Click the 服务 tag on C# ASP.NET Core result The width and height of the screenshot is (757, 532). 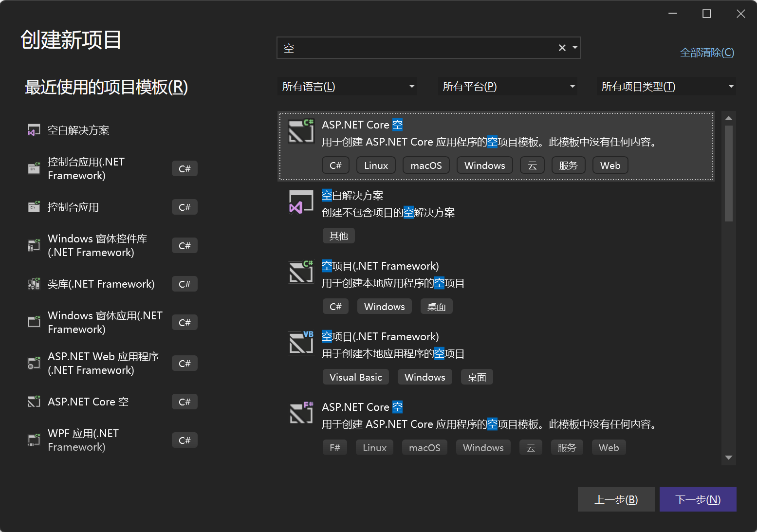point(569,165)
